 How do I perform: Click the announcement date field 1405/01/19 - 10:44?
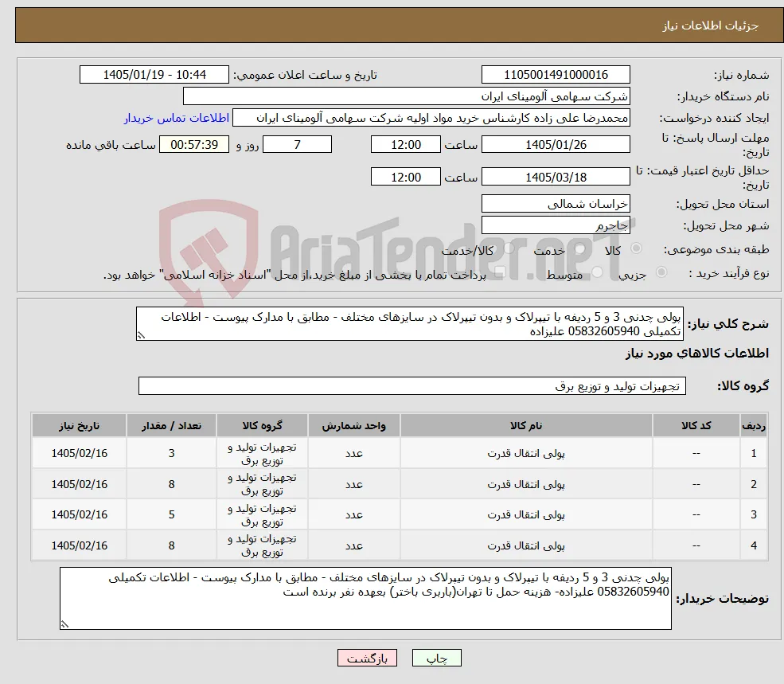154,75
